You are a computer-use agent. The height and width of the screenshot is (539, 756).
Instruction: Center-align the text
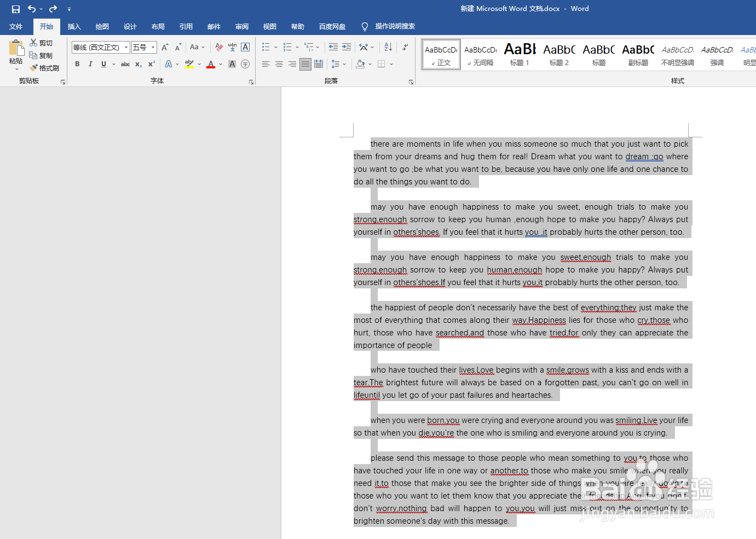click(x=279, y=64)
